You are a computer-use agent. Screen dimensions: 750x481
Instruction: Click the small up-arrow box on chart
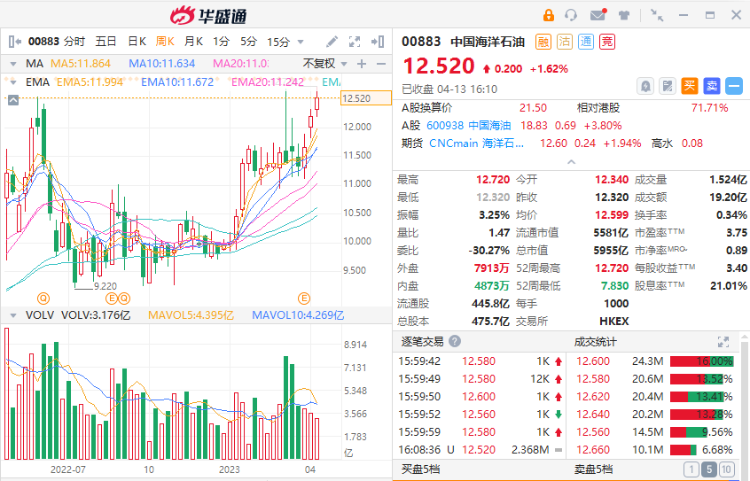(x=13, y=100)
